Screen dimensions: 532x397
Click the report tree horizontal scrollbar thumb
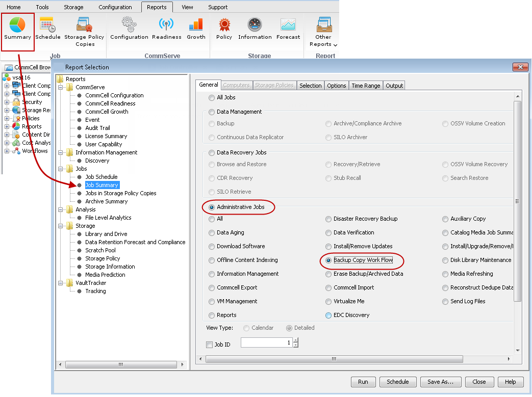[121, 364]
